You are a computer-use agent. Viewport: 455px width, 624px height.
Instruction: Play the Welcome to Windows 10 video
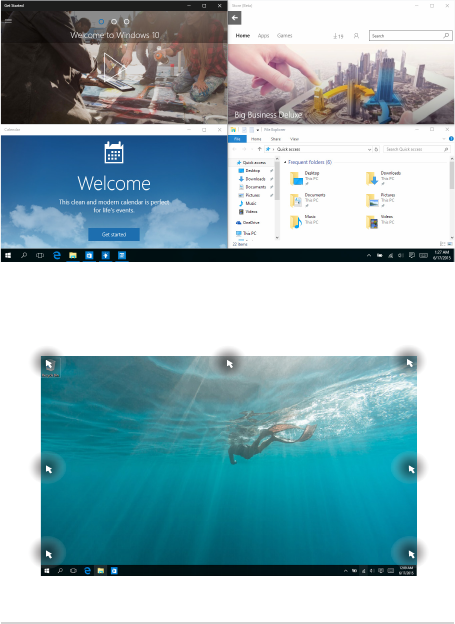pos(114,67)
